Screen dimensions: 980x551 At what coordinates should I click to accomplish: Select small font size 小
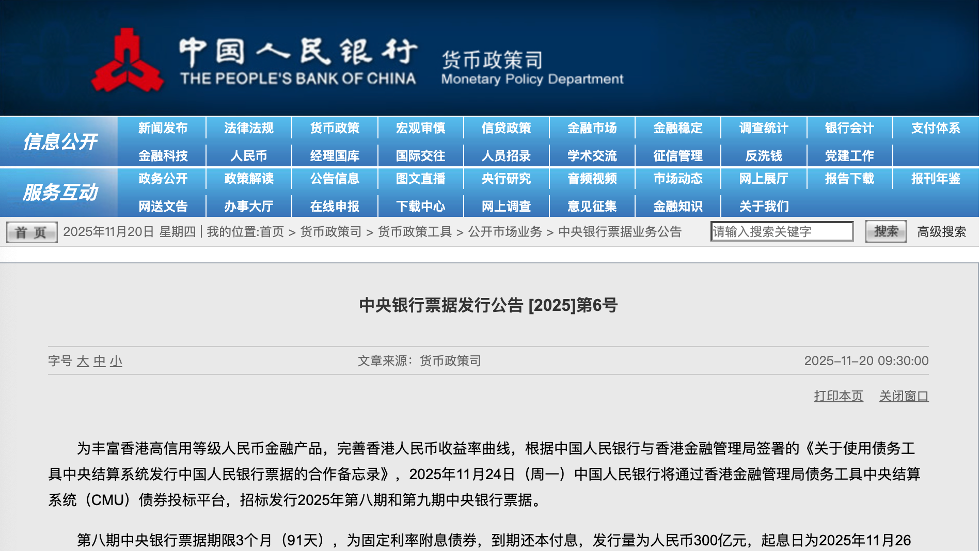116,361
